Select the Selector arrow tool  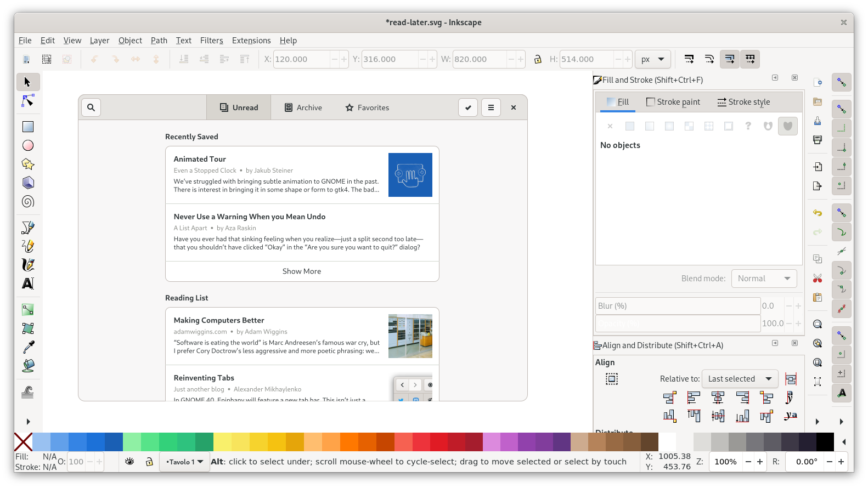coord(28,82)
